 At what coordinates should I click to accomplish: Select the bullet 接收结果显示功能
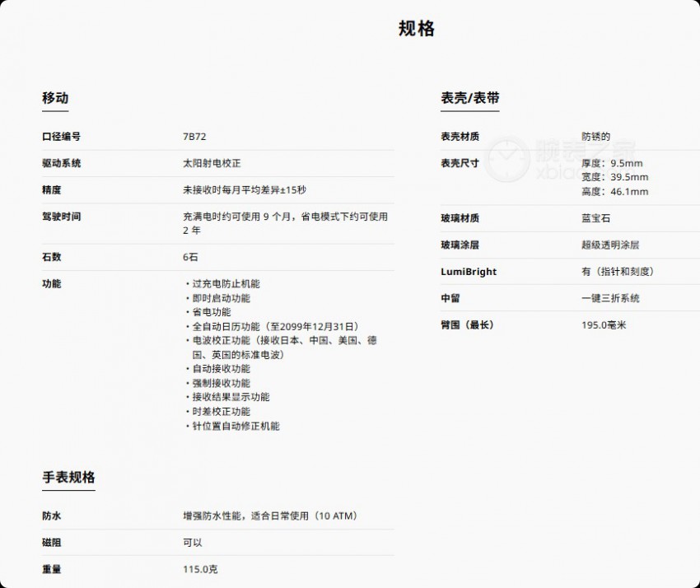click(x=231, y=397)
